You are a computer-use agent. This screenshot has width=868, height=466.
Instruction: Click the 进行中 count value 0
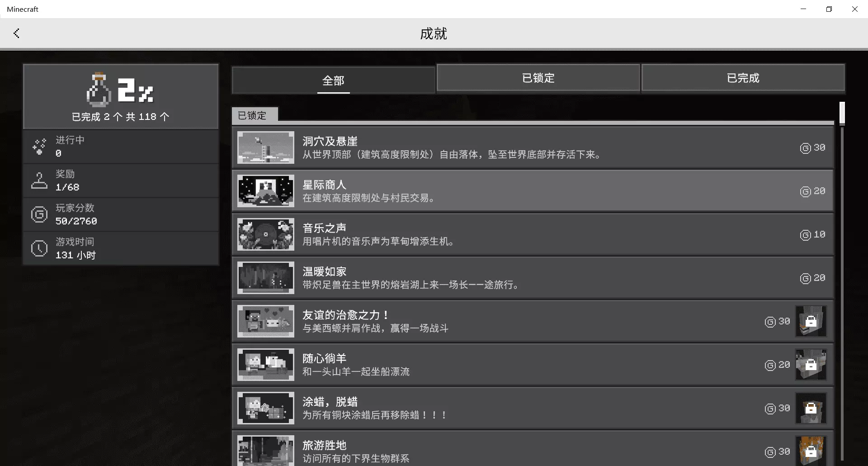tap(58, 153)
